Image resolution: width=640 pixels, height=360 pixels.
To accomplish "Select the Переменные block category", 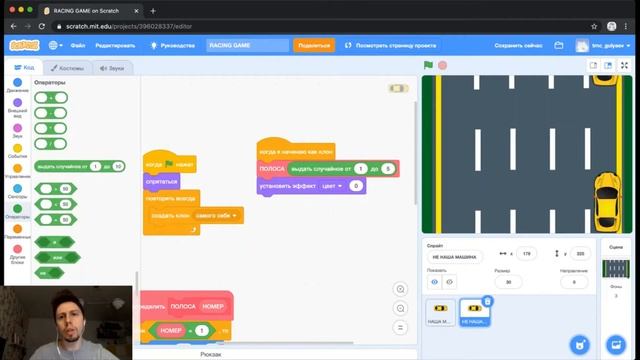I will pyautogui.click(x=18, y=231).
